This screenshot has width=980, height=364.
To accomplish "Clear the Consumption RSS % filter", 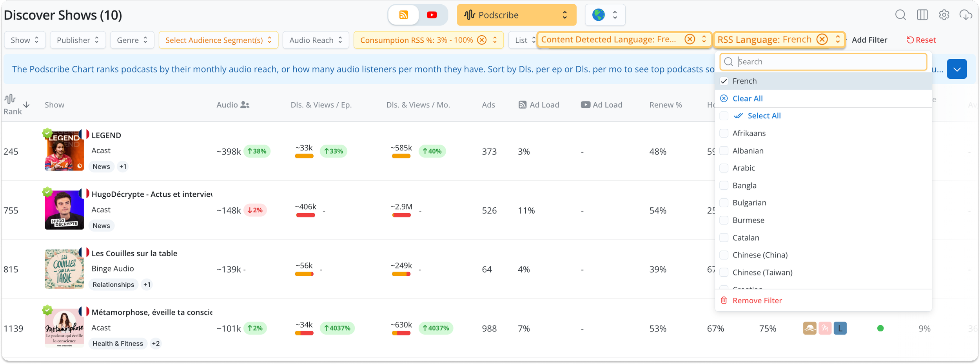I will (482, 40).
